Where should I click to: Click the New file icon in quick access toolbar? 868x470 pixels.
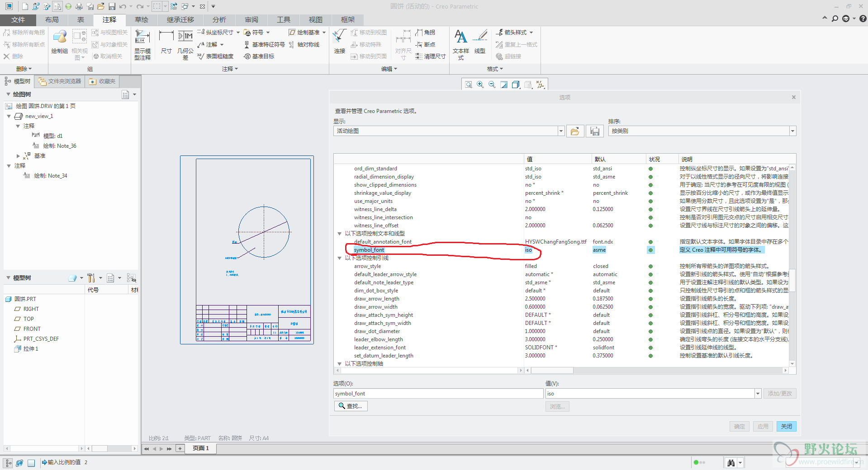pos(25,6)
